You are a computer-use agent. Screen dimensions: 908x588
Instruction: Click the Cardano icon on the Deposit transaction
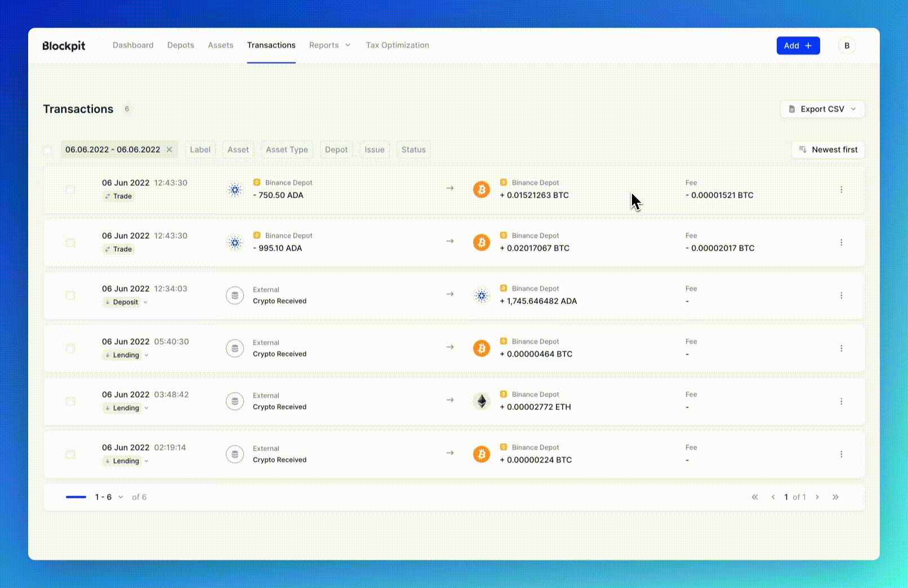coord(482,295)
